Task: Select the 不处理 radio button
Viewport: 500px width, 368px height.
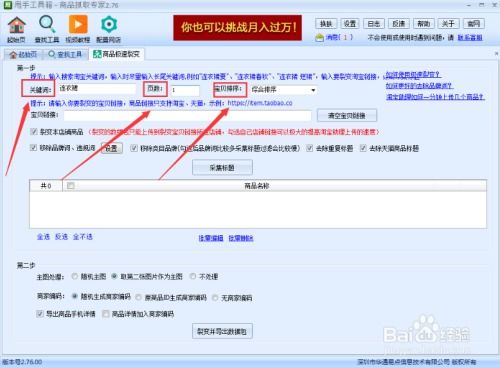Action: click(x=193, y=276)
